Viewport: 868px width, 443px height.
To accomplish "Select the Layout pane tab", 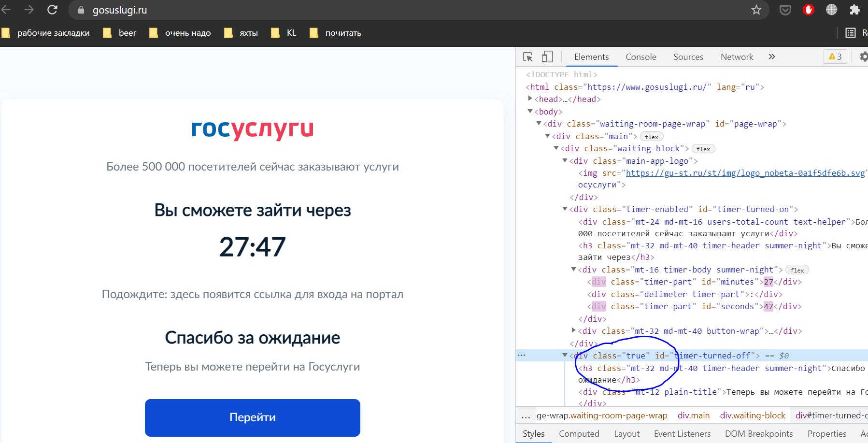I will point(627,434).
